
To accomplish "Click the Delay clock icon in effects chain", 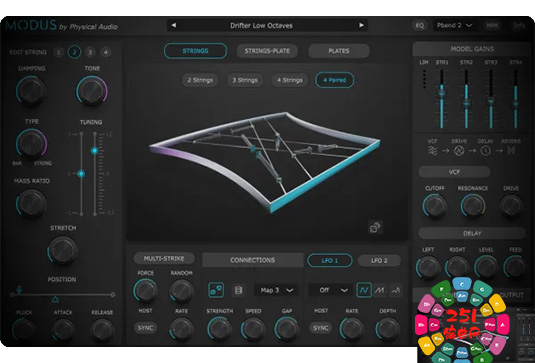I will (x=486, y=150).
